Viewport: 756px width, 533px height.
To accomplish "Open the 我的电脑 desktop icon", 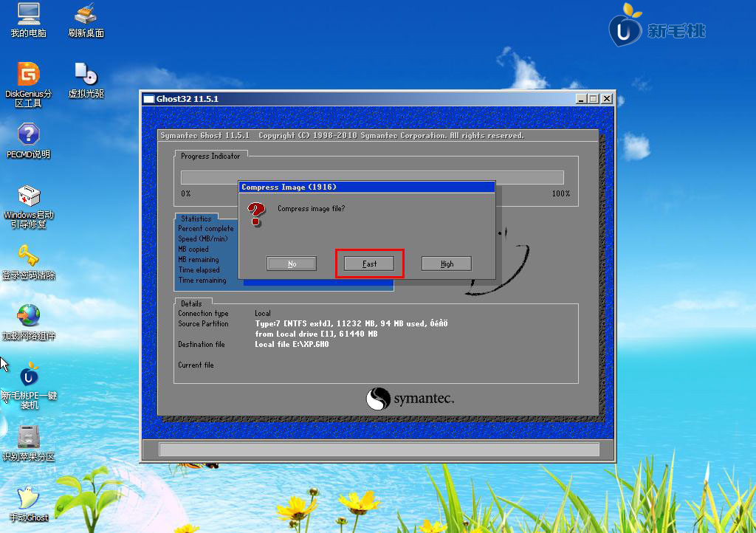I will [28, 15].
